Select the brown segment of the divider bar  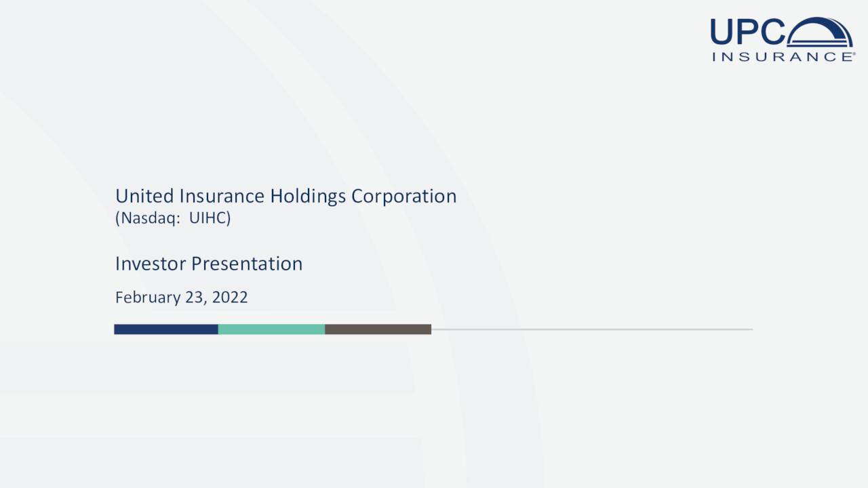pyautogui.click(x=378, y=329)
